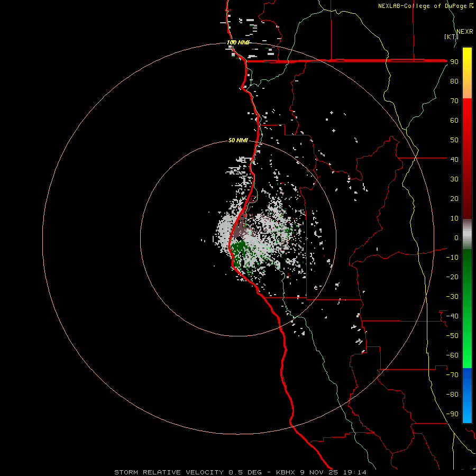The height and width of the screenshot is (476, 476).
Task: Click the -10 value on velocity scale
Action: pyautogui.click(x=452, y=258)
